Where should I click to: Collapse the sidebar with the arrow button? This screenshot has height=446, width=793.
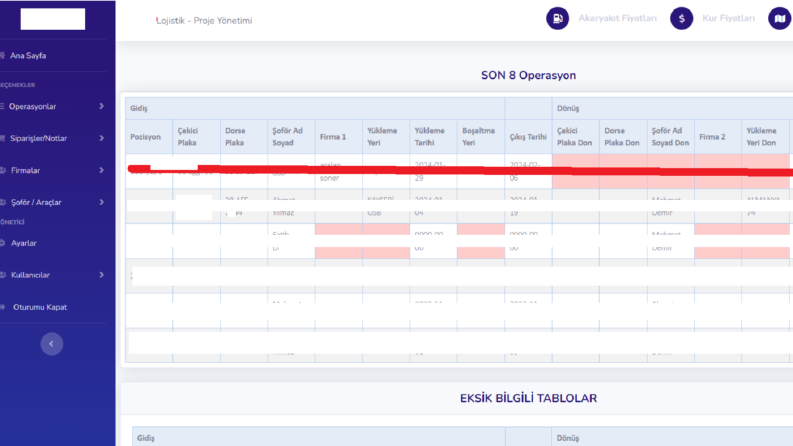click(52, 344)
